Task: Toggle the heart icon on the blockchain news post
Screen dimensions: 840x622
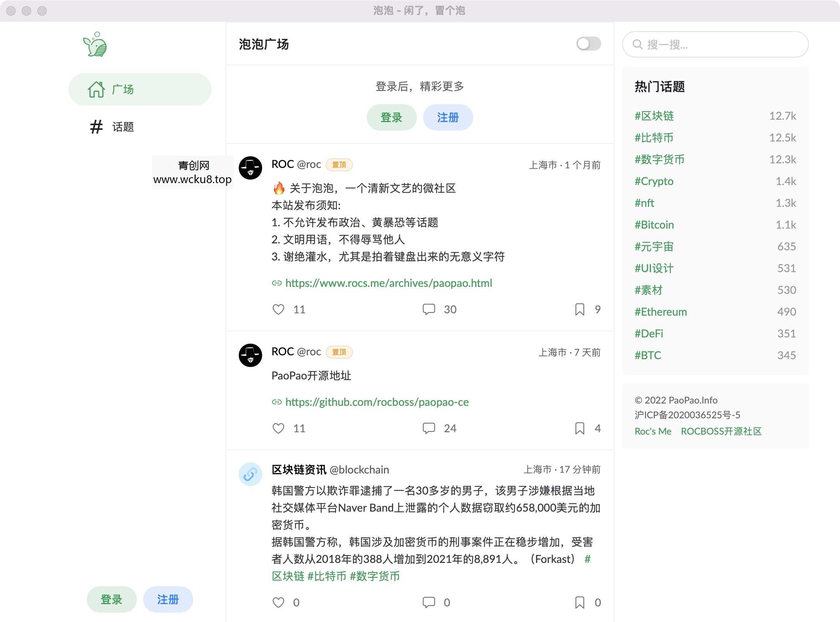Action: [278, 602]
